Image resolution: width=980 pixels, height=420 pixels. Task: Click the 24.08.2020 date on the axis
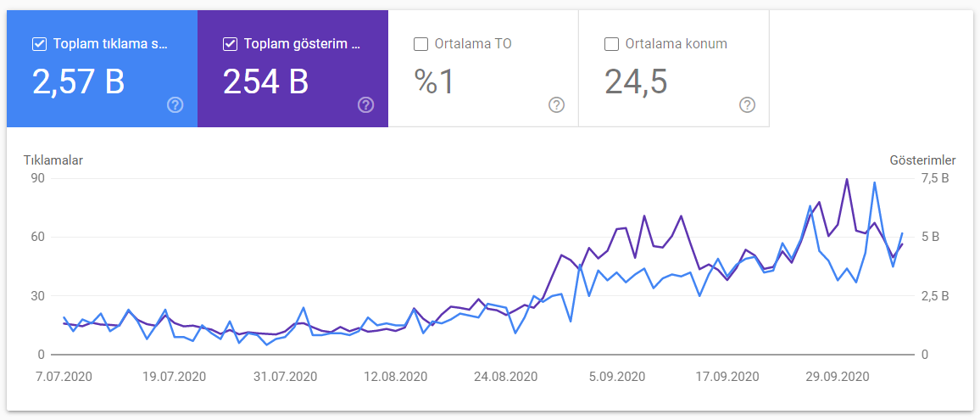(506, 378)
